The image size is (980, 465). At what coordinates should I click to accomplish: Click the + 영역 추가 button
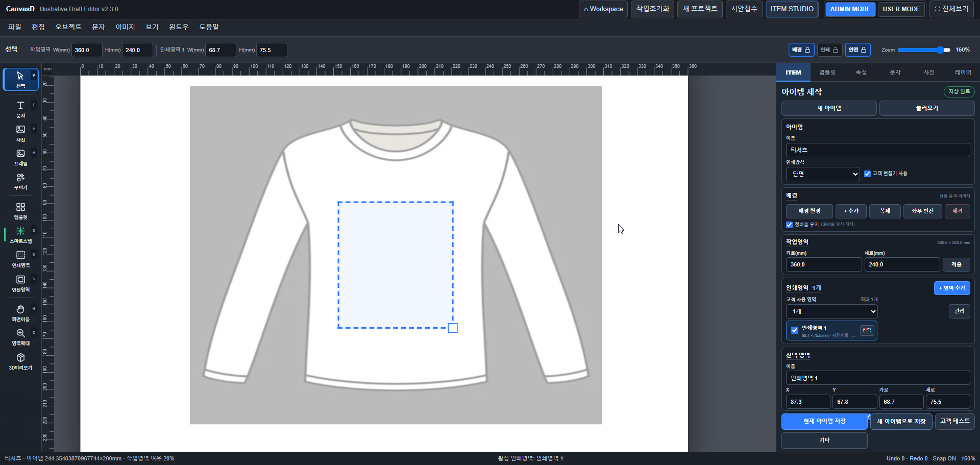coord(952,288)
